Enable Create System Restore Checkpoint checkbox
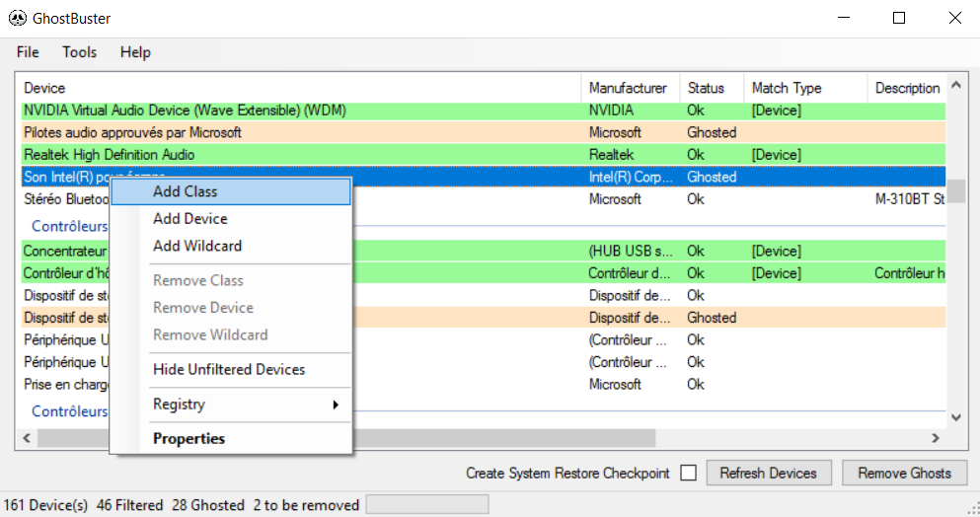Screen dimensions: 980x517 [x=689, y=474]
